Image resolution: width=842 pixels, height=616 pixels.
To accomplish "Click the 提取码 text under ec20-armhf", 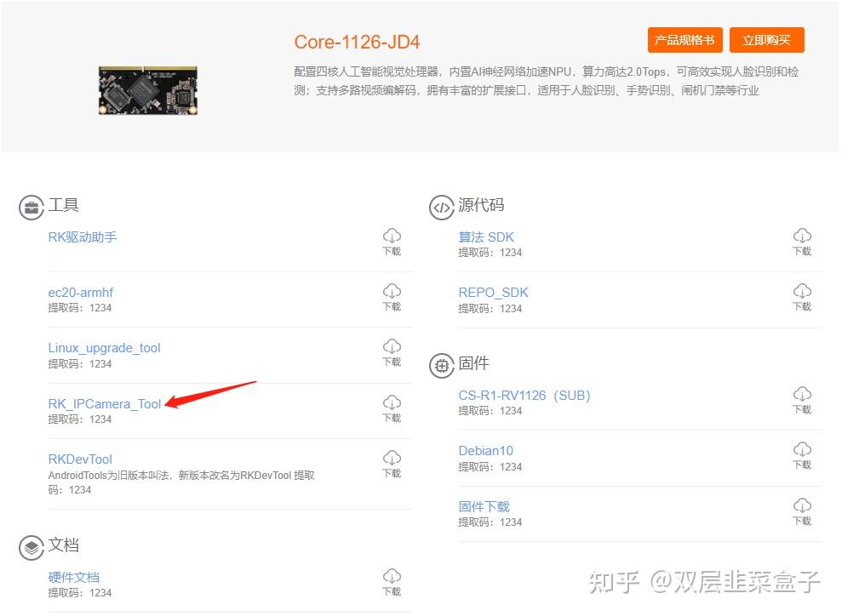I will tap(79, 308).
